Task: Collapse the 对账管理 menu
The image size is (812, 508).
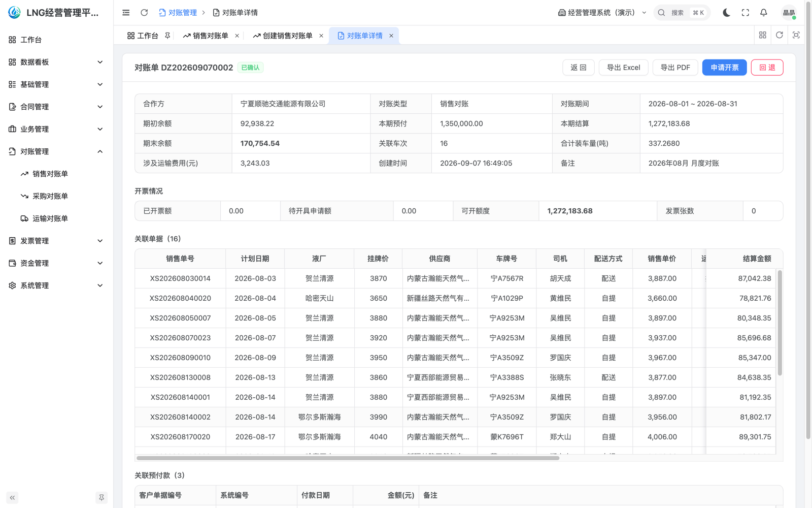Action: 56,151
